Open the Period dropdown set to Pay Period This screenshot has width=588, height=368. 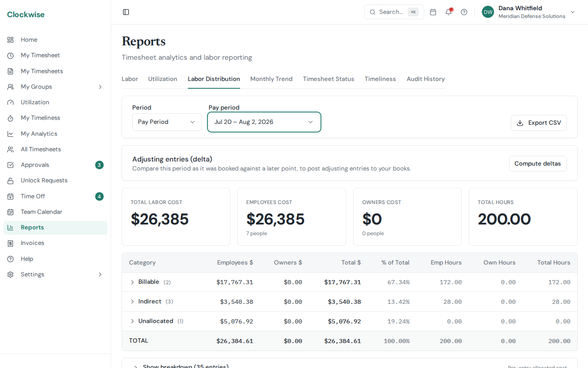167,122
